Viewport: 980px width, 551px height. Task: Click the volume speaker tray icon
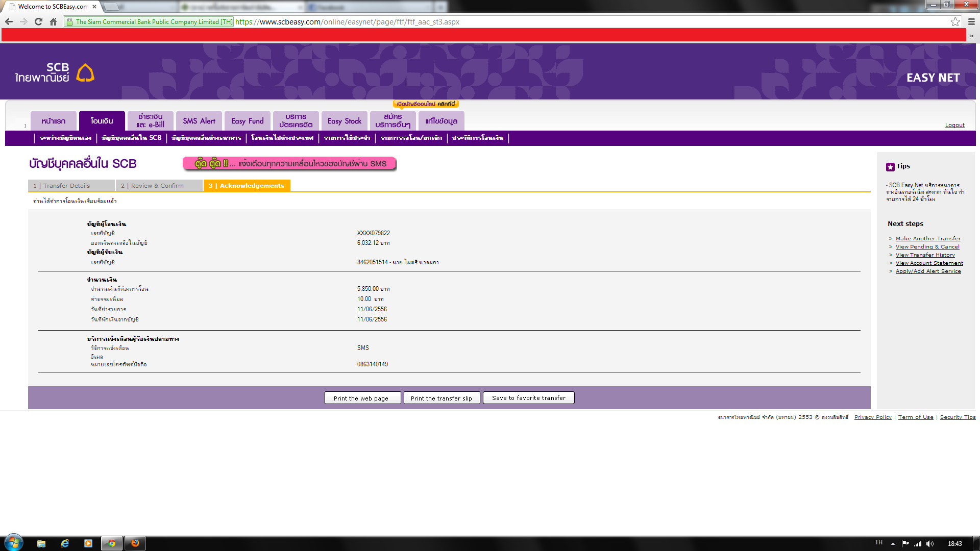pos(929,544)
